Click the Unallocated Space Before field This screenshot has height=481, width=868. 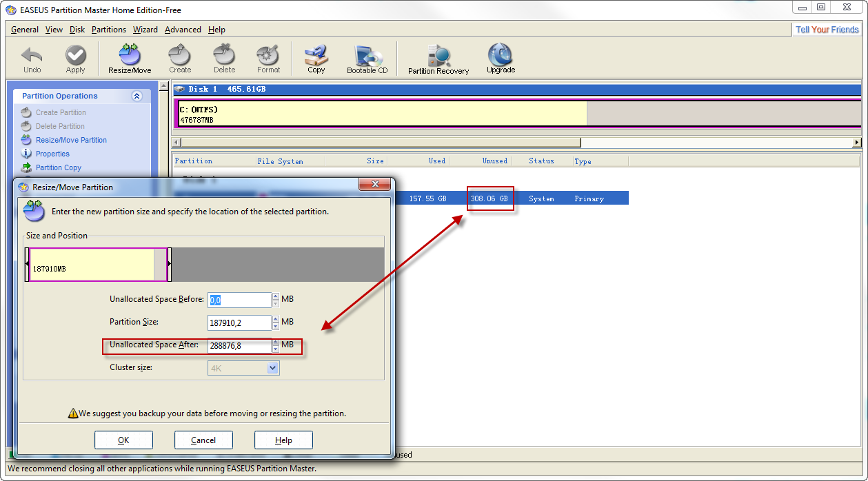[239, 300]
